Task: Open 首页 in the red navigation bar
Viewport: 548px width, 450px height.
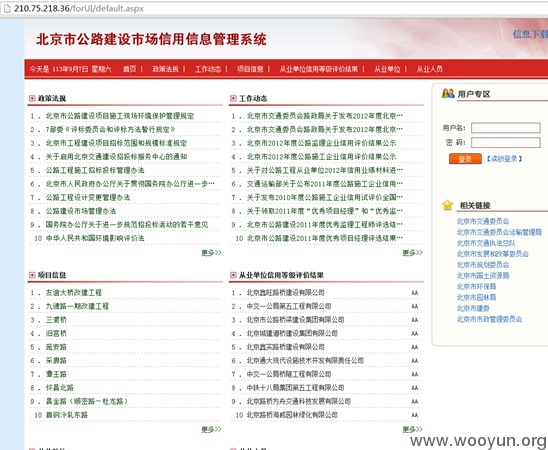Action: pyautogui.click(x=130, y=69)
